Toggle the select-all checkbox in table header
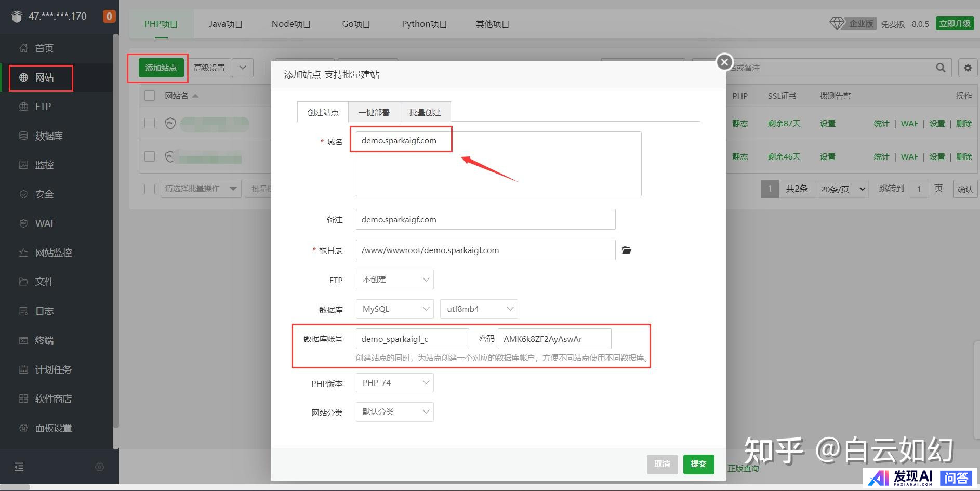Image resolution: width=980 pixels, height=491 pixels. pyautogui.click(x=150, y=96)
